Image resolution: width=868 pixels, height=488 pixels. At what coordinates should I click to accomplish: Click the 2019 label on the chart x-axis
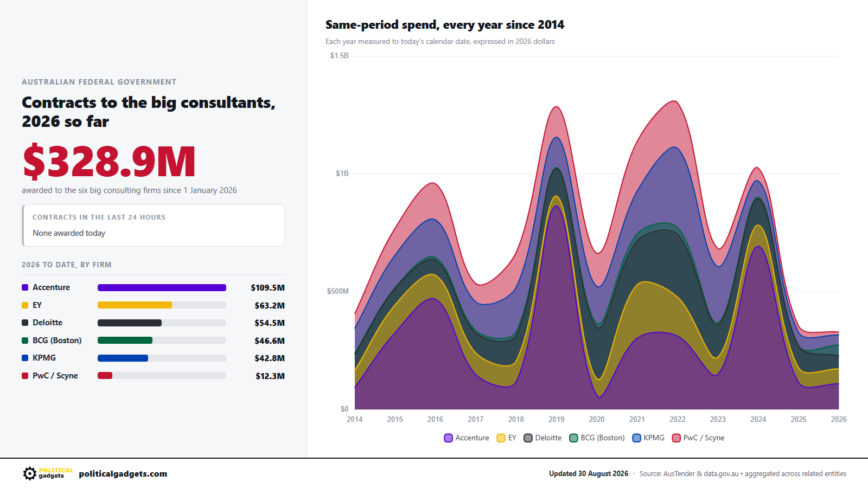[556, 420]
